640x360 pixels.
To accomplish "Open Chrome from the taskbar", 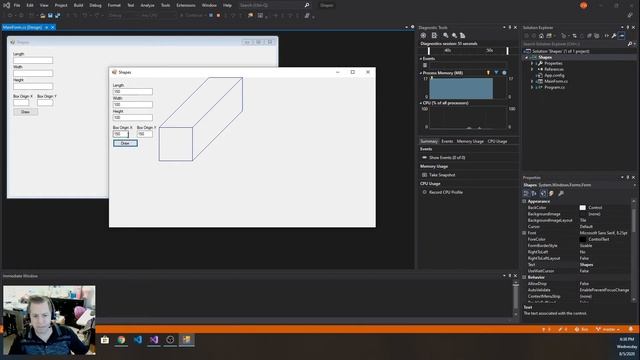I will [121, 340].
